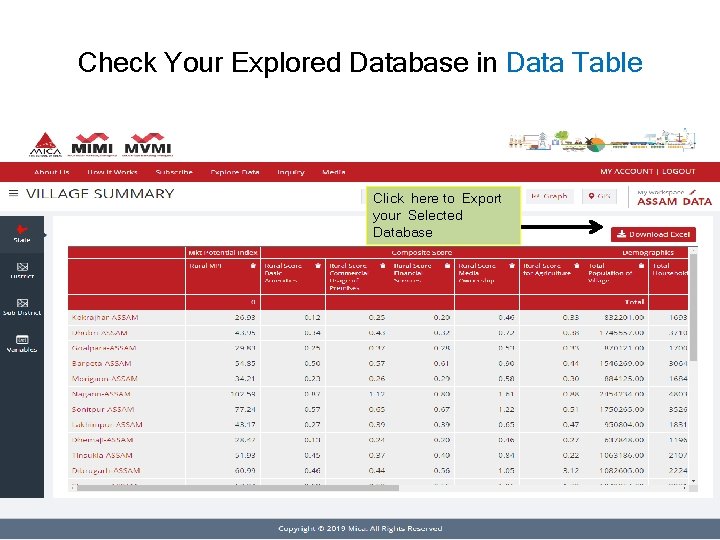Click the infographic banner image at top right

click(x=602, y=140)
